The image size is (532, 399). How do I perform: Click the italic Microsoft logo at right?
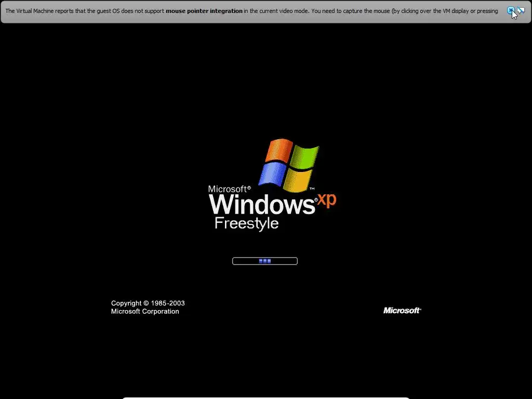click(x=402, y=311)
